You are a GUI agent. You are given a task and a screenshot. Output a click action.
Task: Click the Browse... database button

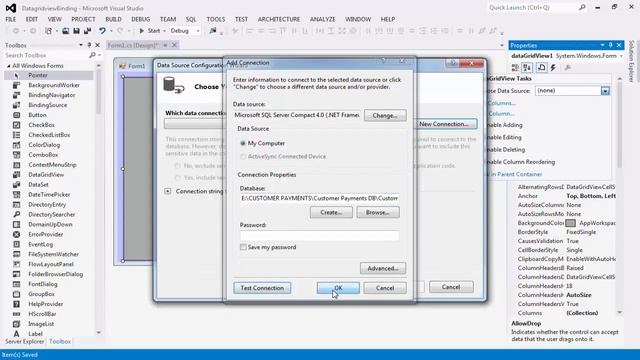[x=378, y=212]
